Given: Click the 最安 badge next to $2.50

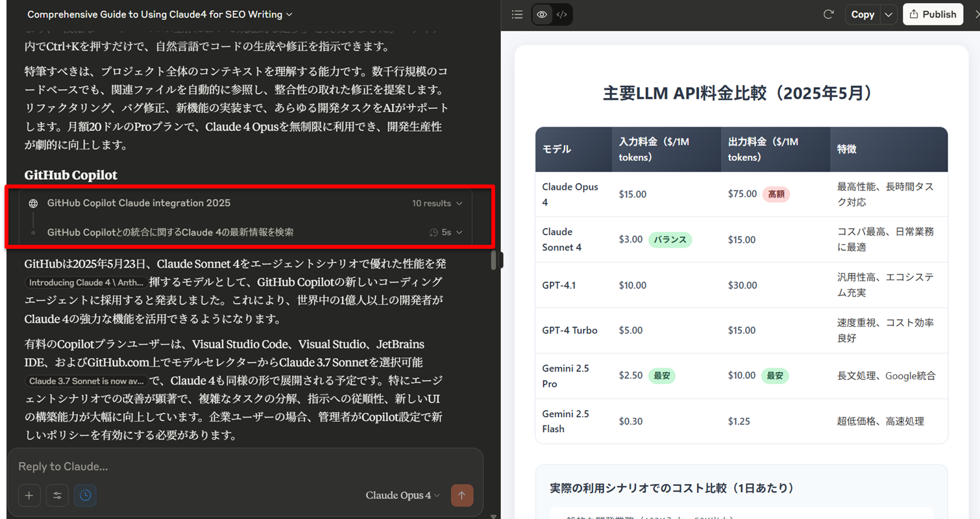Looking at the screenshot, I should (661, 375).
